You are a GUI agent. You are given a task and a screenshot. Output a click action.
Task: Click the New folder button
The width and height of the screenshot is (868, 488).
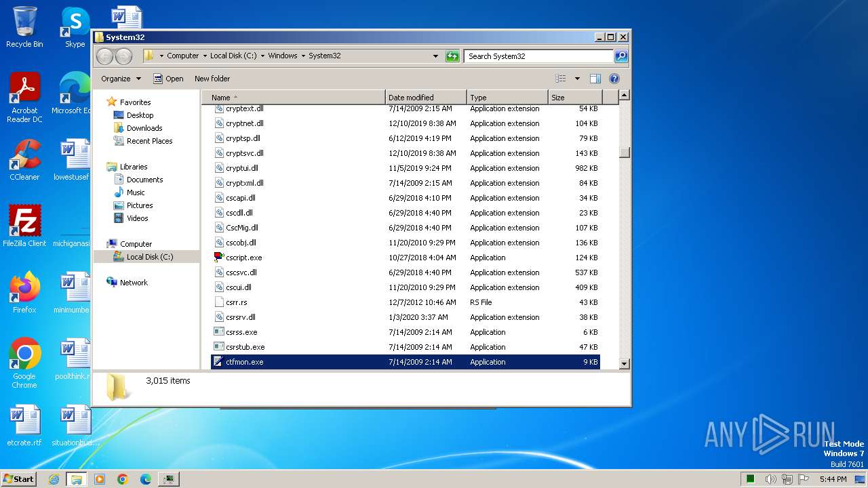[212, 79]
